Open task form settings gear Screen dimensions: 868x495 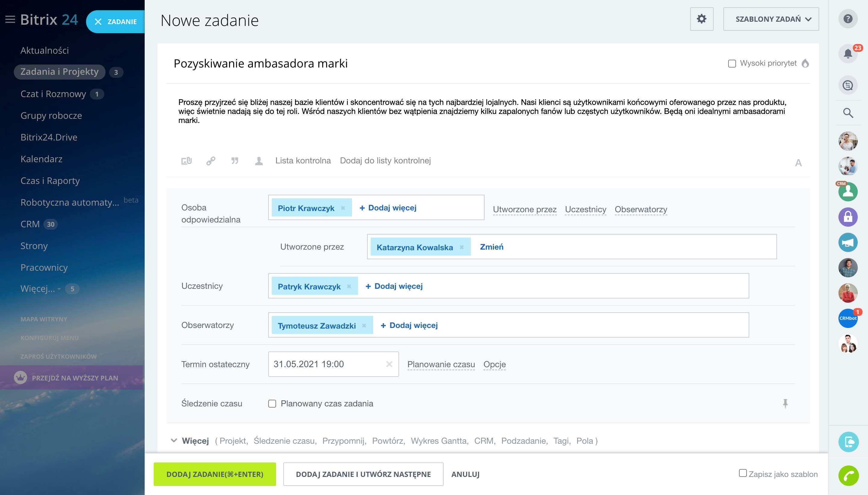pos(701,19)
